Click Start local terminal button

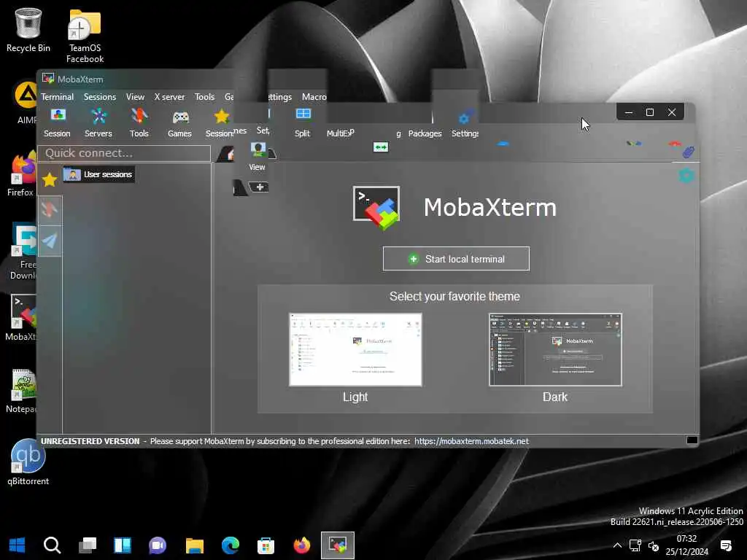point(456,259)
